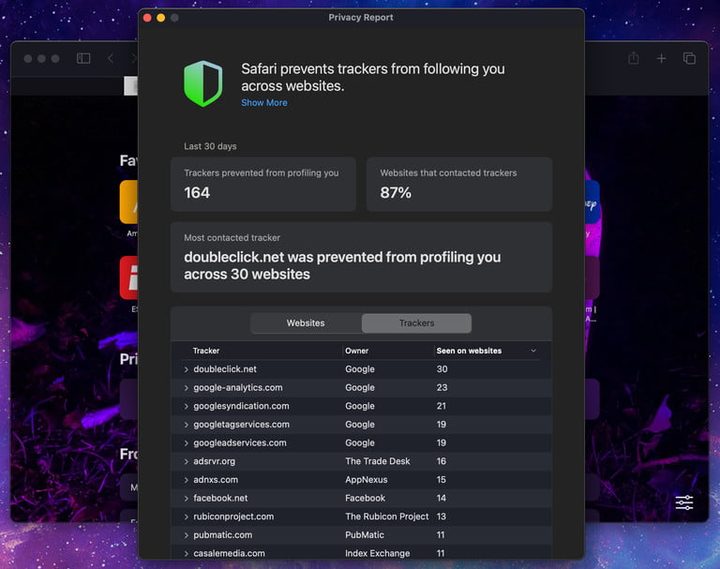
Task: Click the Show More link
Action: tap(264, 103)
